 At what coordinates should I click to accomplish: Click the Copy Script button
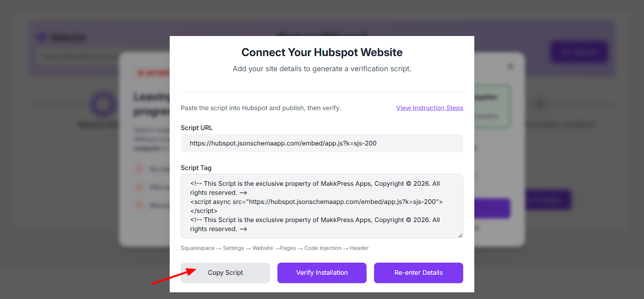click(x=225, y=273)
